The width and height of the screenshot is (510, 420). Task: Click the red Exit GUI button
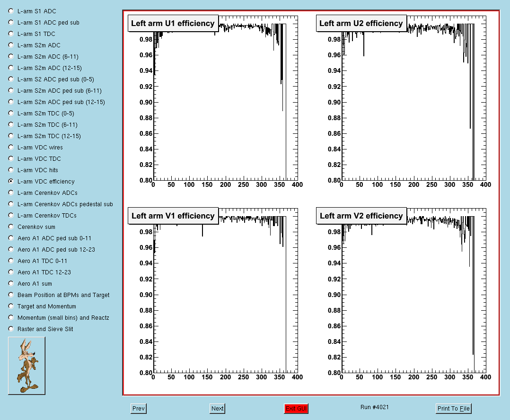(296, 409)
